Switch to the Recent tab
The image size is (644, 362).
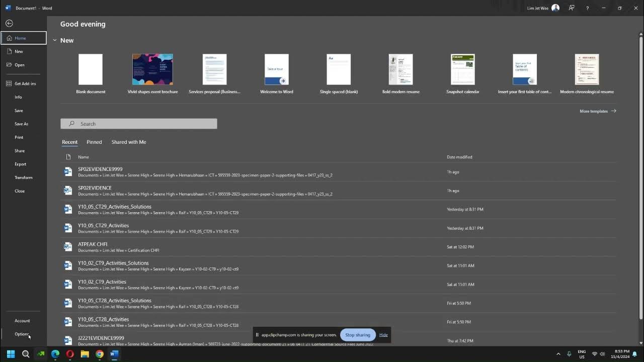[x=69, y=142]
